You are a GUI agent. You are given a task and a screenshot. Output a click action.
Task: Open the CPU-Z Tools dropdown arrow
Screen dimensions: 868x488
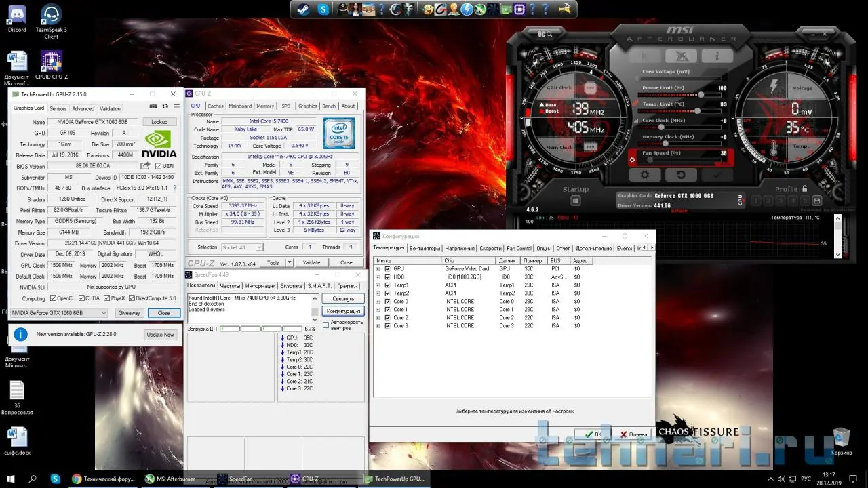290,262
